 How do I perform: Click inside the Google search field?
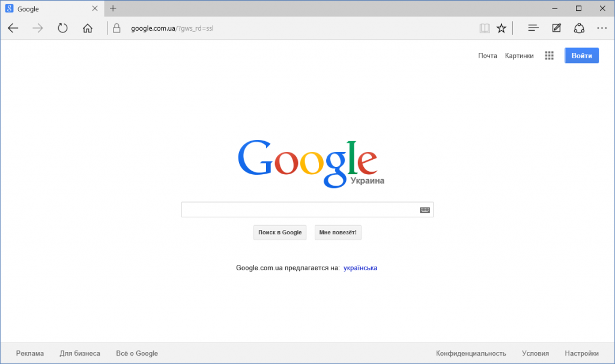click(300, 210)
